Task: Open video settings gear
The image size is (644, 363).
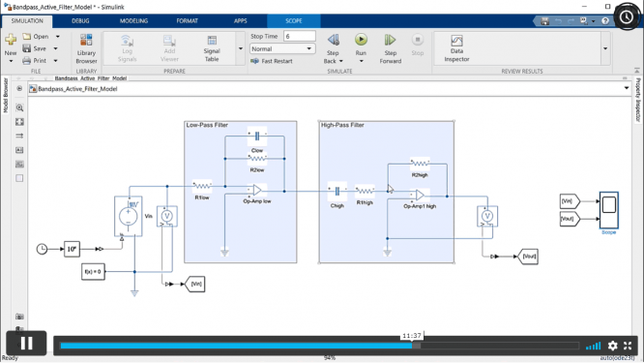Action: [612, 346]
